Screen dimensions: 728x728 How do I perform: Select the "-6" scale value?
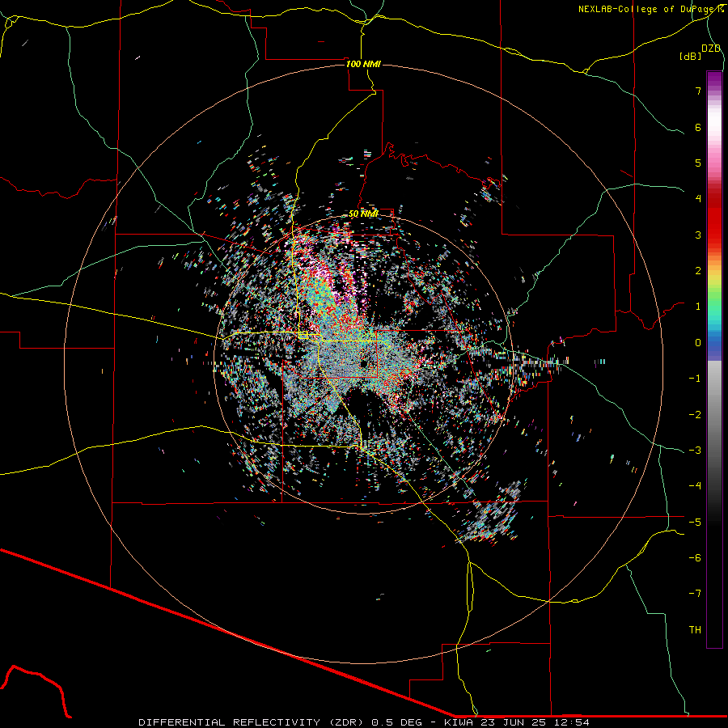tap(695, 558)
